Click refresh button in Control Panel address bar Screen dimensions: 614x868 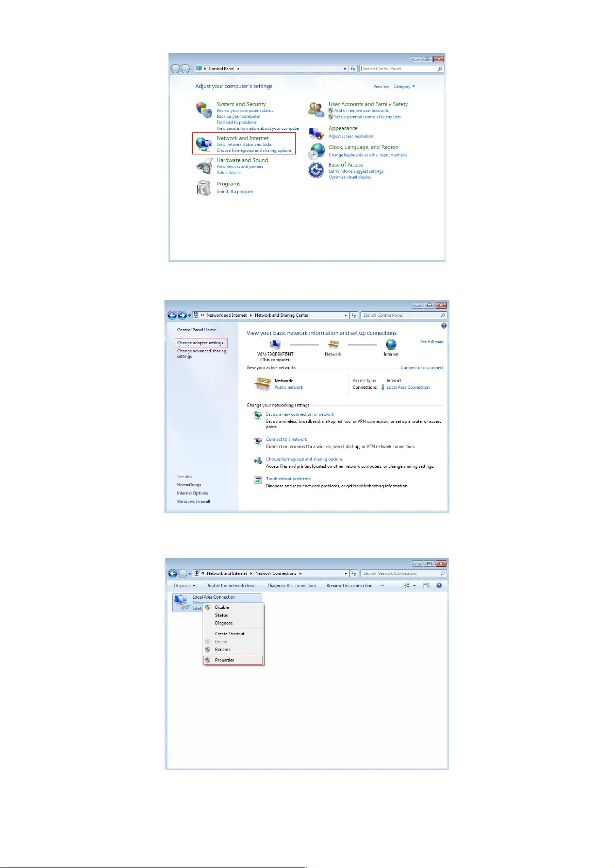pos(353,69)
